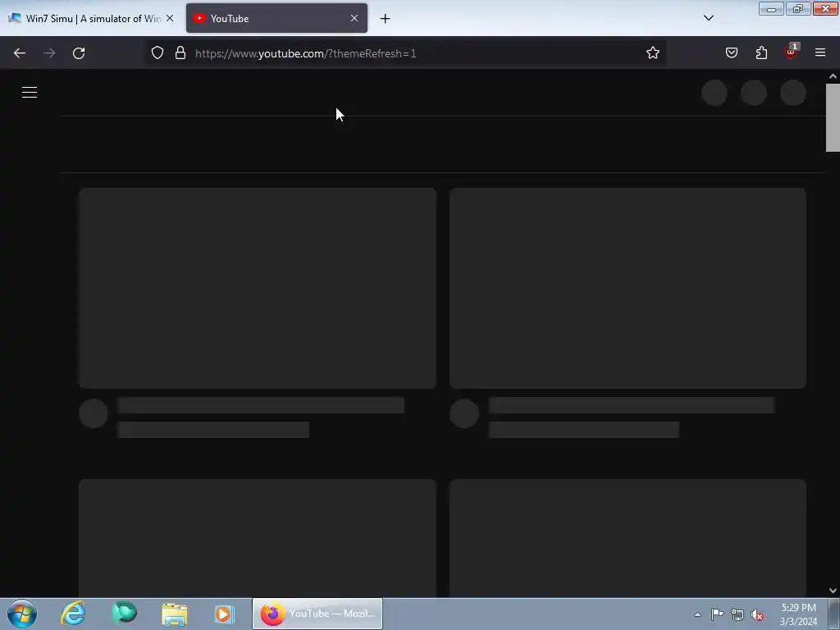Activate the YouTube Mozilla Firefox taskbar button

click(317, 614)
